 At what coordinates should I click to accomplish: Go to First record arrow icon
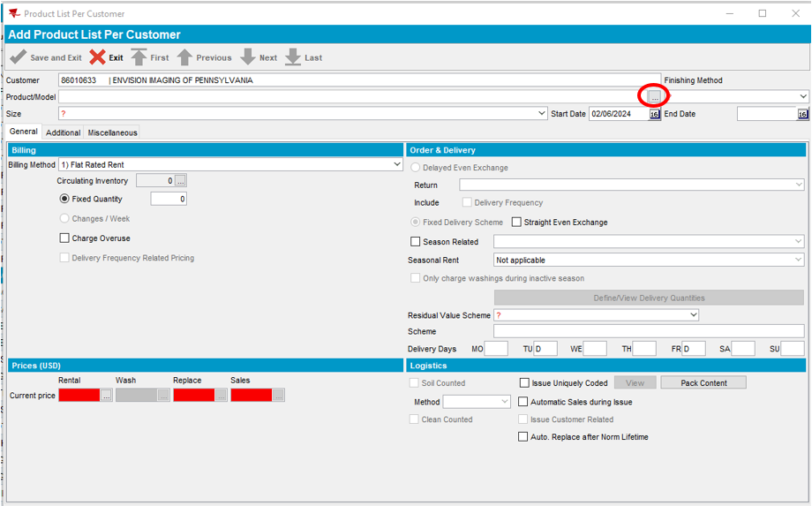click(x=139, y=57)
